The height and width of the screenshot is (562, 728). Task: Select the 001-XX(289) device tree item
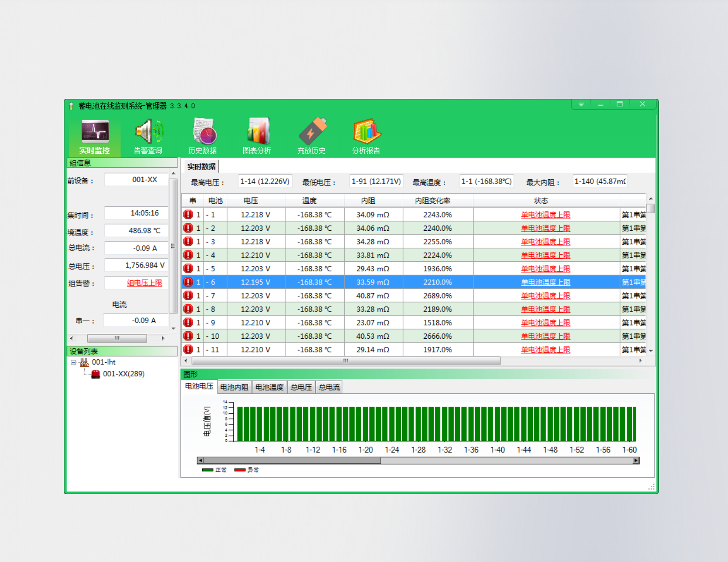tap(124, 374)
